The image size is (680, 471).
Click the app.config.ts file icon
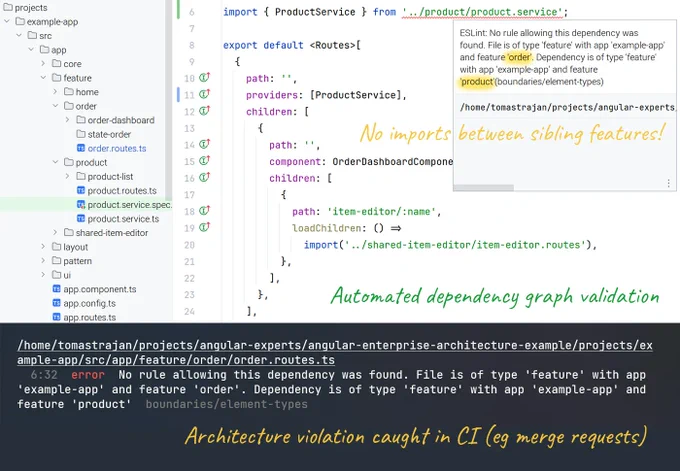tap(56, 303)
